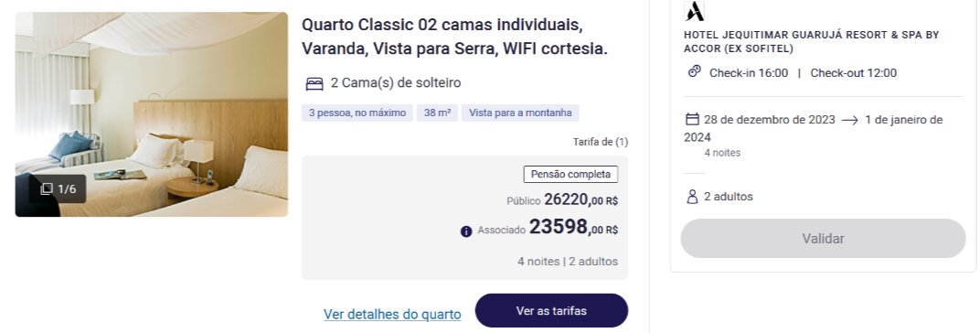
Task: Click the info icon beside Associado price
Action: pyautogui.click(x=466, y=231)
